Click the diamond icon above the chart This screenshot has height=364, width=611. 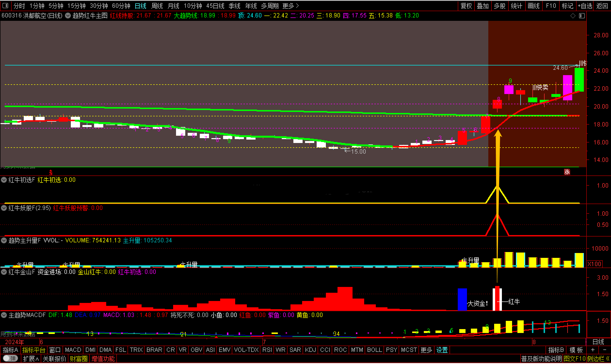pyautogui.click(x=573, y=16)
